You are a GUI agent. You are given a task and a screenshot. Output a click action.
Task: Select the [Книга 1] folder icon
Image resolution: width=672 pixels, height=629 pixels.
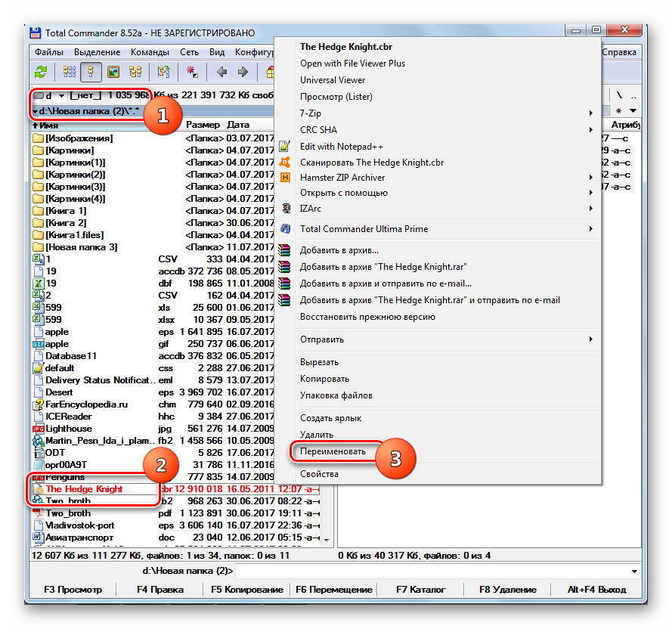(39, 211)
